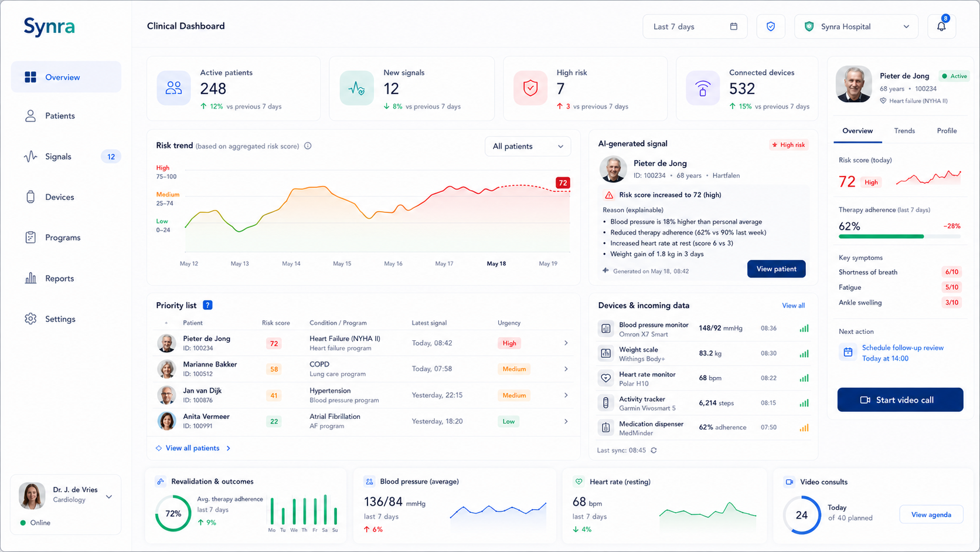Click the Last sync refresh icon

tap(654, 451)
